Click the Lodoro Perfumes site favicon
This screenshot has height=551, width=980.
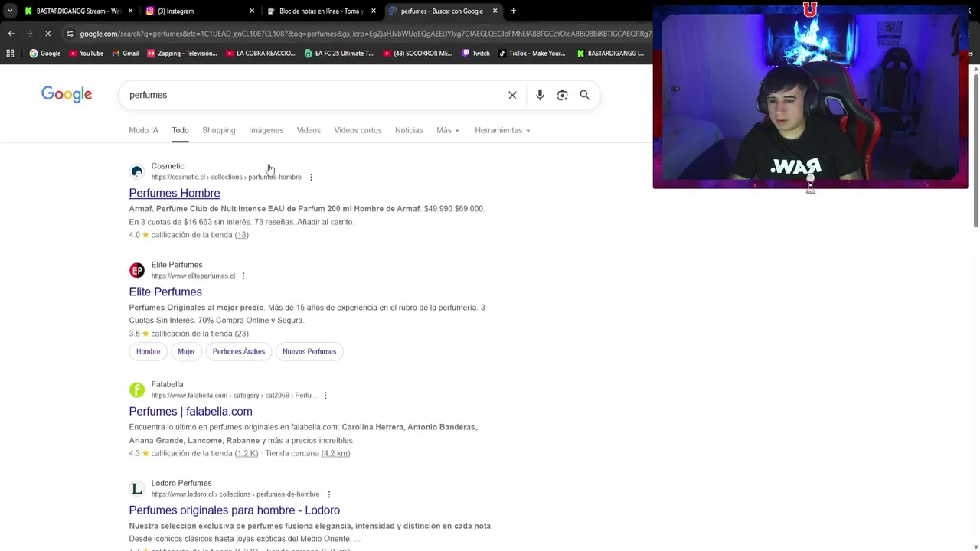[137, 488]
